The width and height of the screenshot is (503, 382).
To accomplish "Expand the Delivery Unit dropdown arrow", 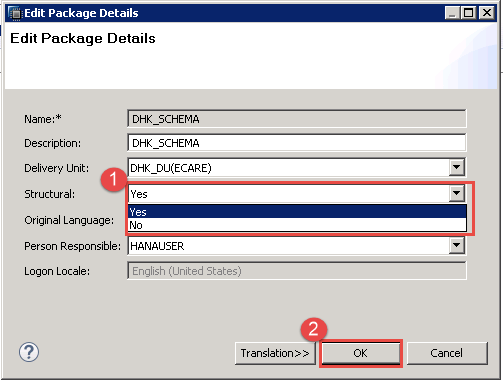I will [x=456, y=167].
